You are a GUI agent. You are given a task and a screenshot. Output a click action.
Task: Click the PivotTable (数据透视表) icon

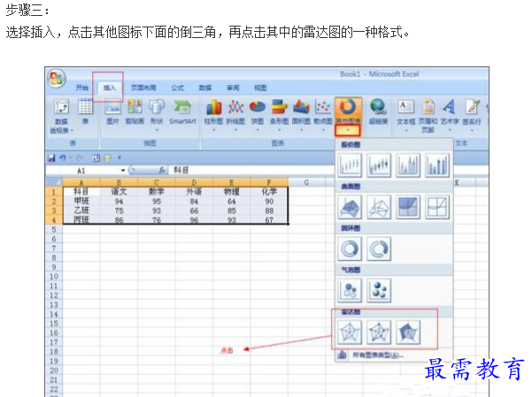pyautogui.click(x=61, y=108)
